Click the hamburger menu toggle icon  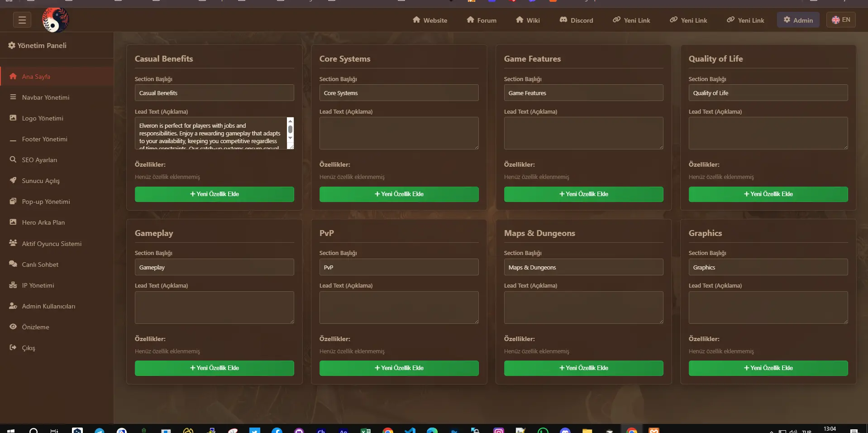click(22, 20)
